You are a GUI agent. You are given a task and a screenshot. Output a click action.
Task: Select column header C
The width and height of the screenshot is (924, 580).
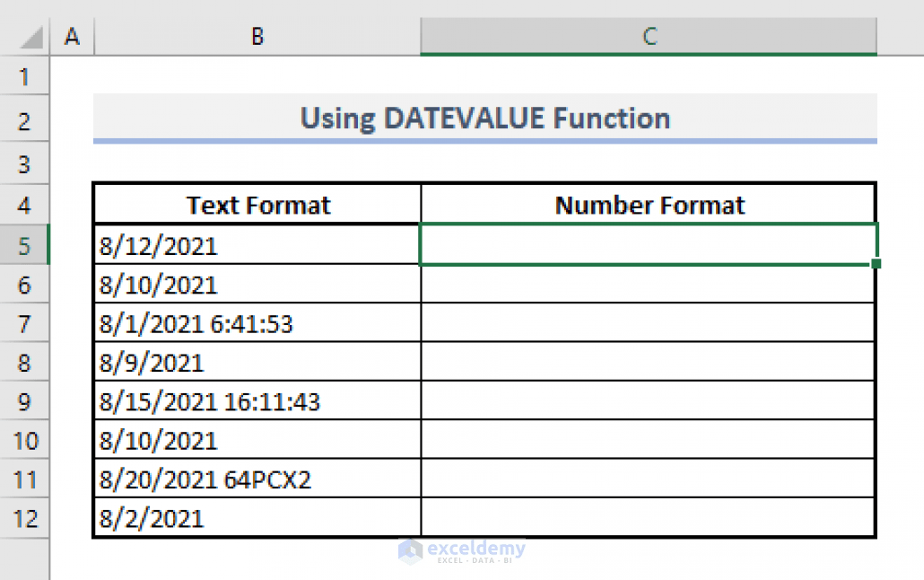649,36
